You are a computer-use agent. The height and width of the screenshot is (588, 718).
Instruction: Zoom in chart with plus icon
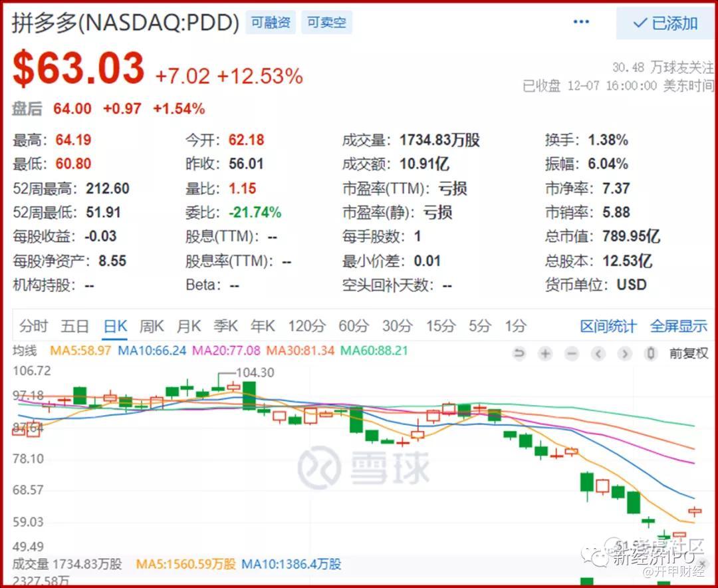point(545,353)
